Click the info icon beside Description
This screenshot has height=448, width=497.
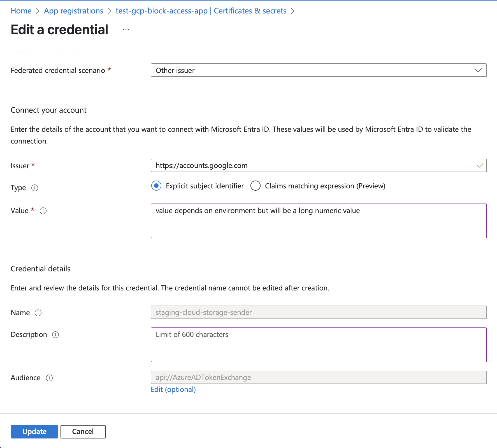56,335
